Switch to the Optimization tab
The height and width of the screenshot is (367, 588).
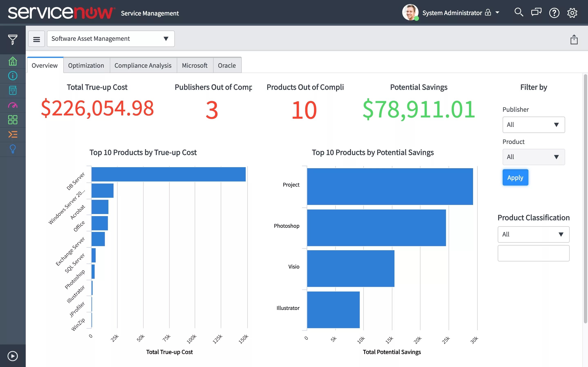pos(86,65)
